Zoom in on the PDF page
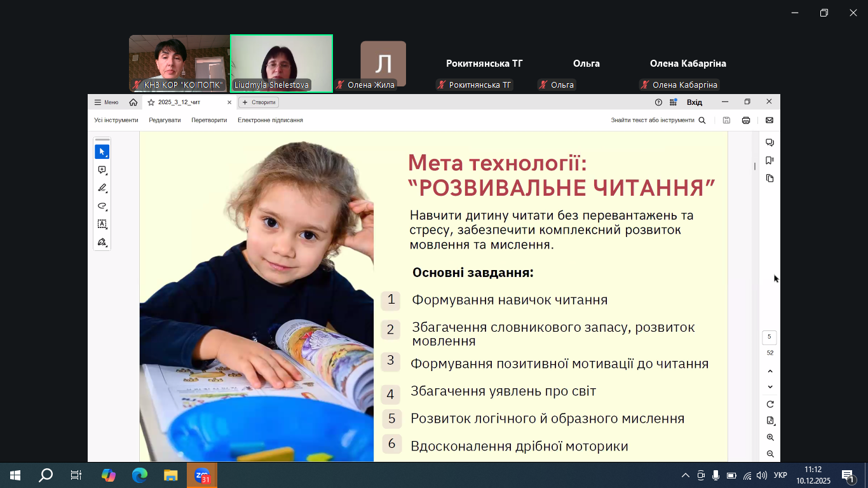 click(770, 437)
